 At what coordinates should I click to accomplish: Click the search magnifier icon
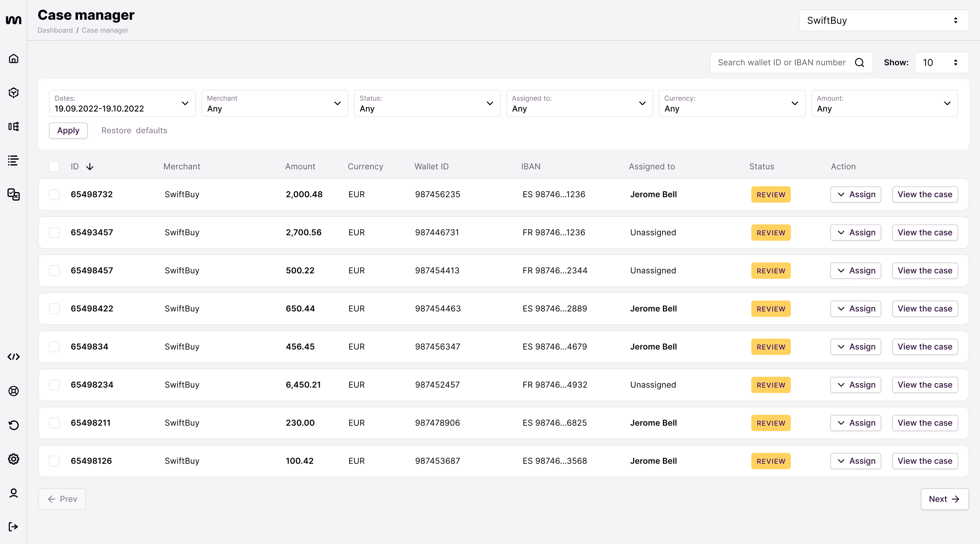(860, 63)
